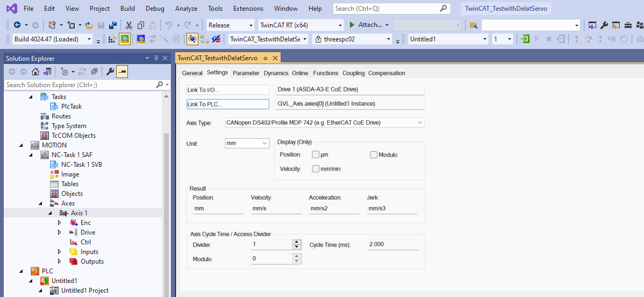
Task: Click the green PLC Login icon
Action: [x=525, y=39]
